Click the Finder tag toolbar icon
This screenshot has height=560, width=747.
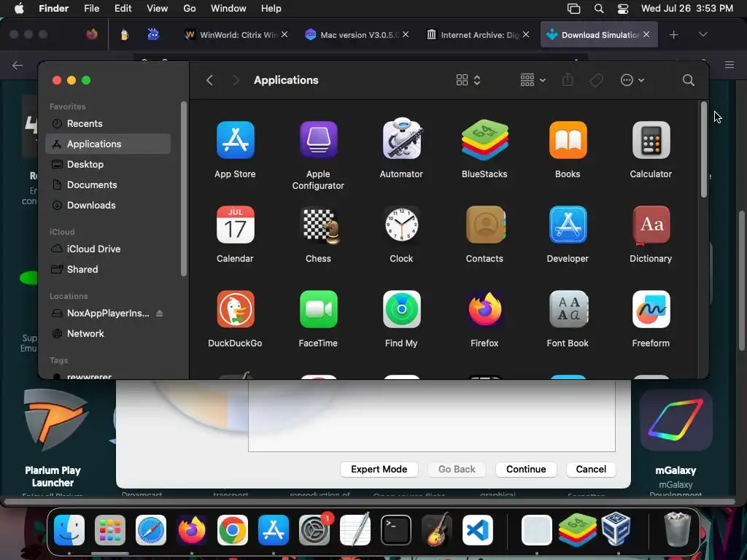click(597, 80)
